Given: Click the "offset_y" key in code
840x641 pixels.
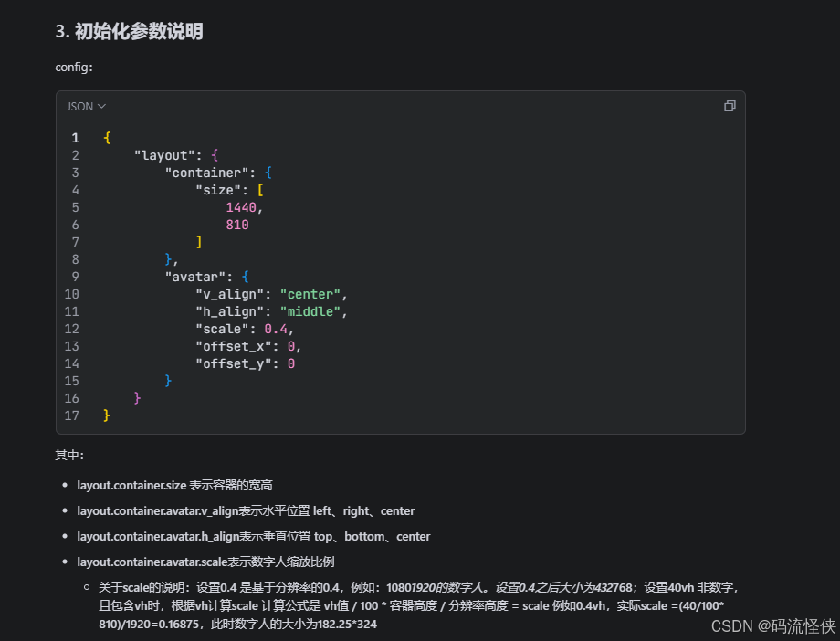Looking at the screenshot, I should tap(234, 363).
